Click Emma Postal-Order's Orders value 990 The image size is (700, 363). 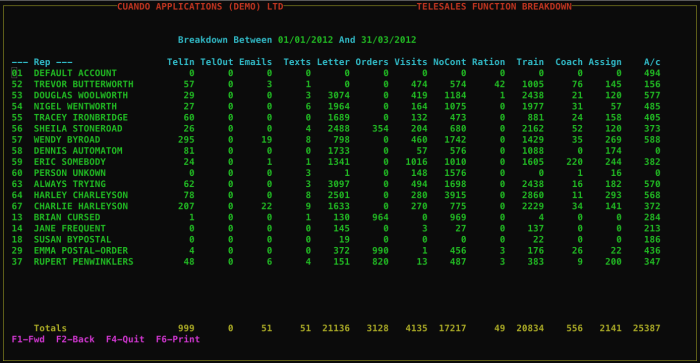[x=381, y=251]
